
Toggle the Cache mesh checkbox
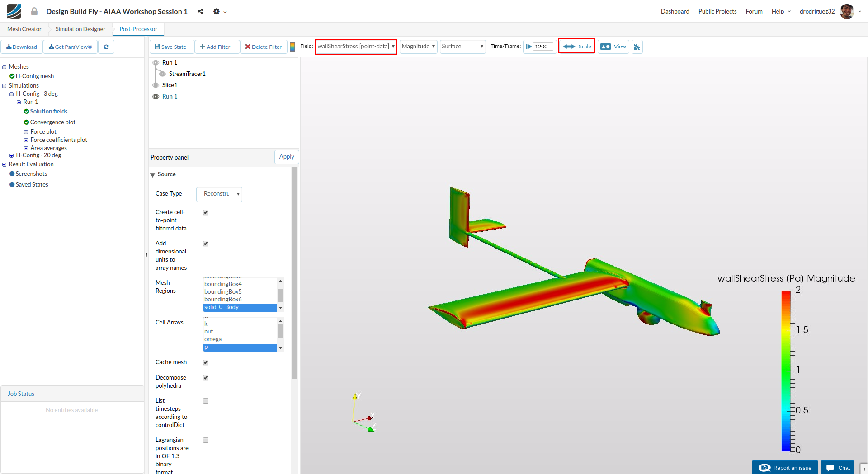coord(206,362)
